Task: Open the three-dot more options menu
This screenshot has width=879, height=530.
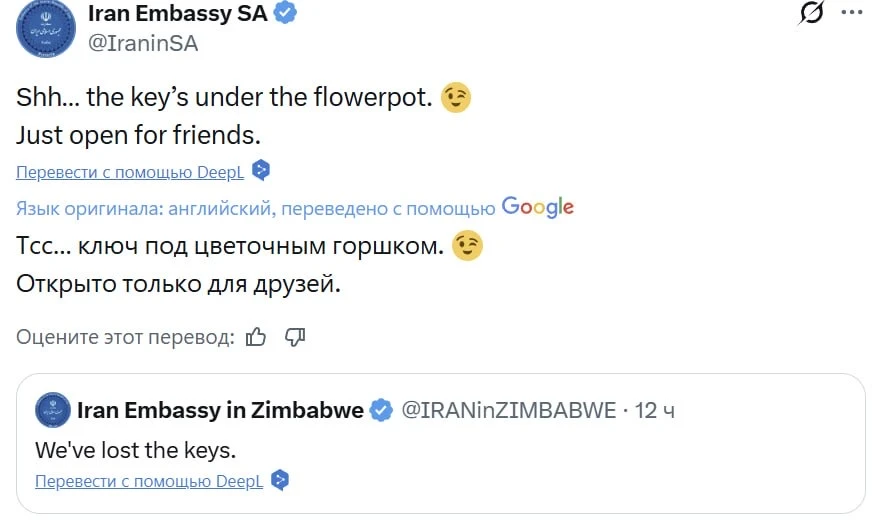Action: click(x=851, y=12)
